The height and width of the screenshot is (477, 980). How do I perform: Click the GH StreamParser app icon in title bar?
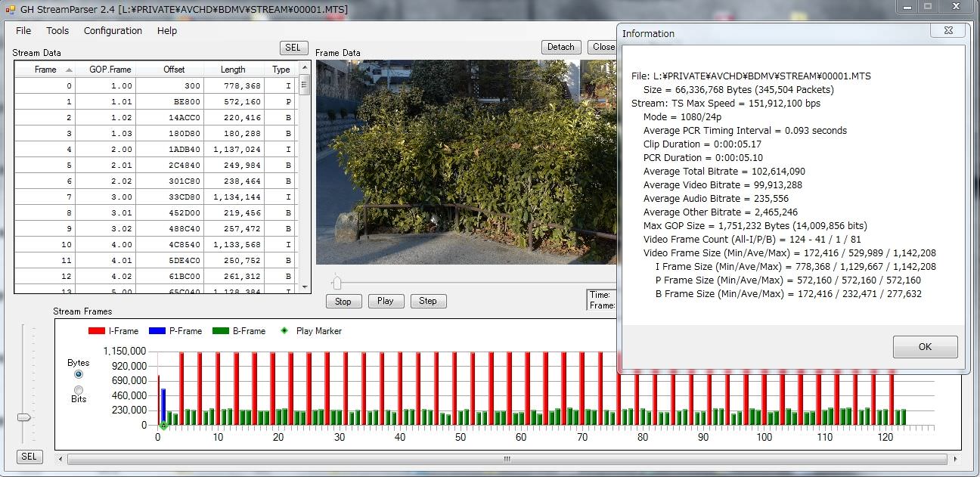10,10
